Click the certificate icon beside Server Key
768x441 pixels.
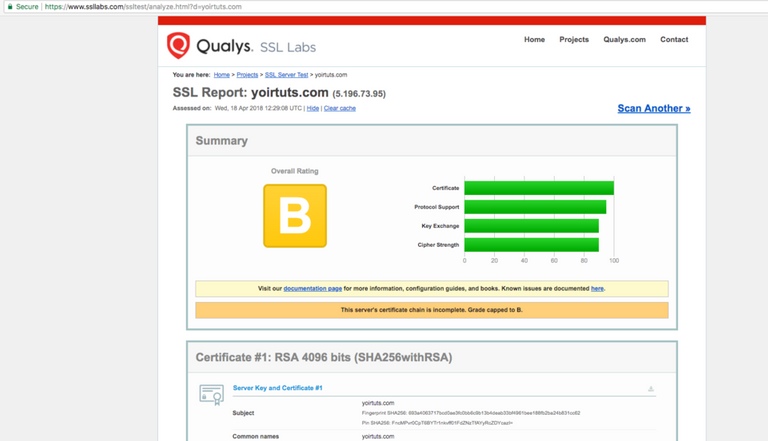tap(211, 394)
